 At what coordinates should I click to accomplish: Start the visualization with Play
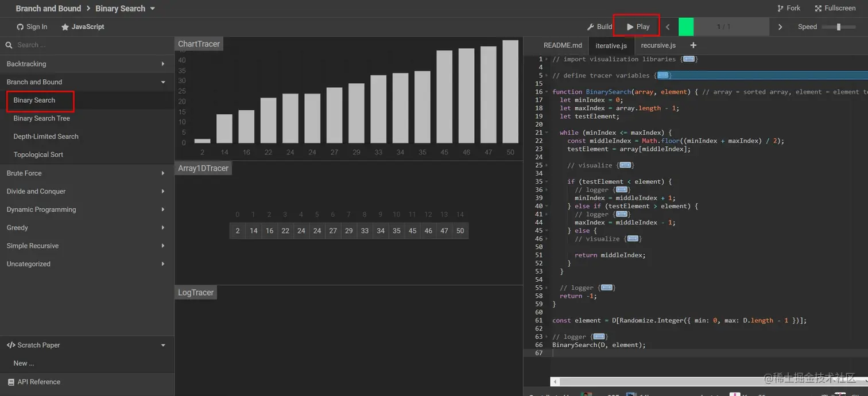pos(638,27)
